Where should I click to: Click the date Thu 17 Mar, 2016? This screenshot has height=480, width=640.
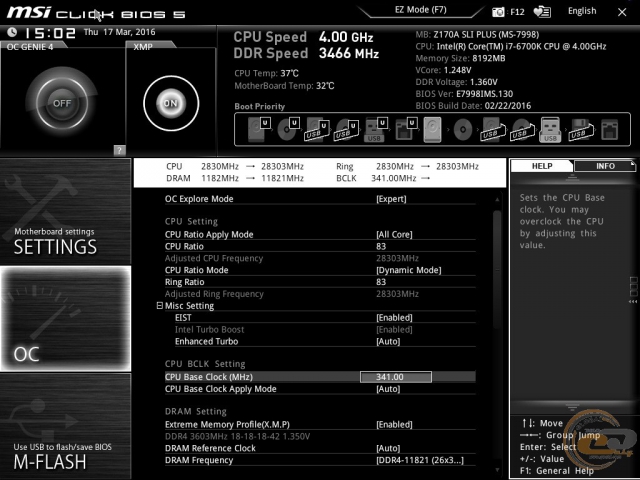120,32
